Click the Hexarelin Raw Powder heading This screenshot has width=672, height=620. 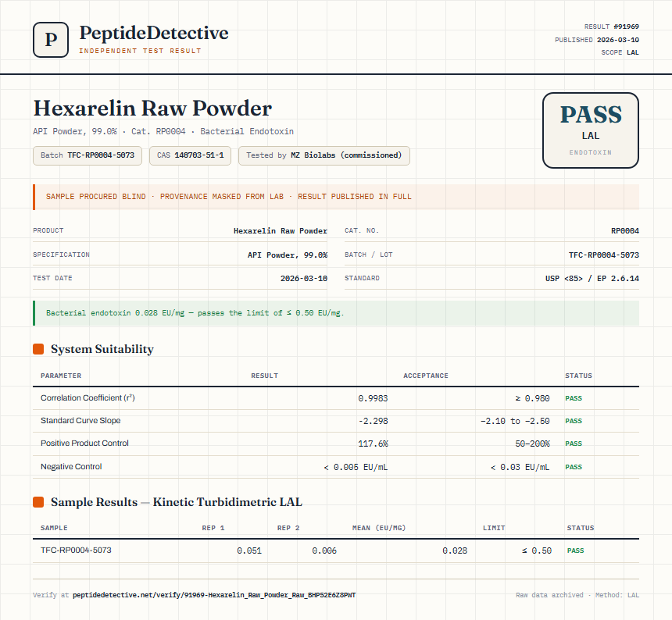(152, 109)
